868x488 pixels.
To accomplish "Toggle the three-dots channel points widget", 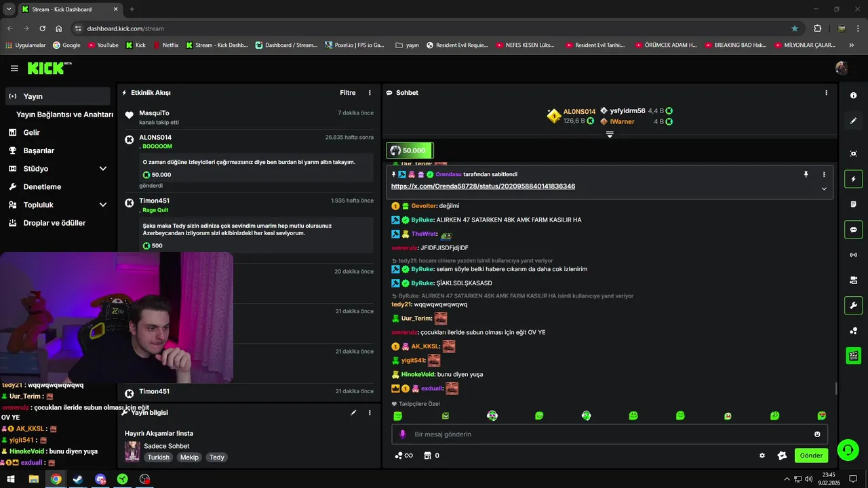I will point(853,331).
